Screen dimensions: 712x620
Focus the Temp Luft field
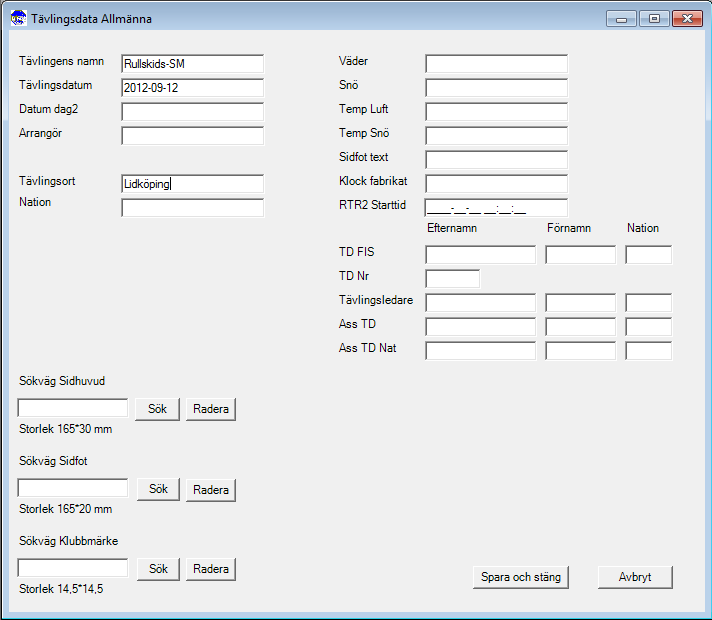[496, 112]
